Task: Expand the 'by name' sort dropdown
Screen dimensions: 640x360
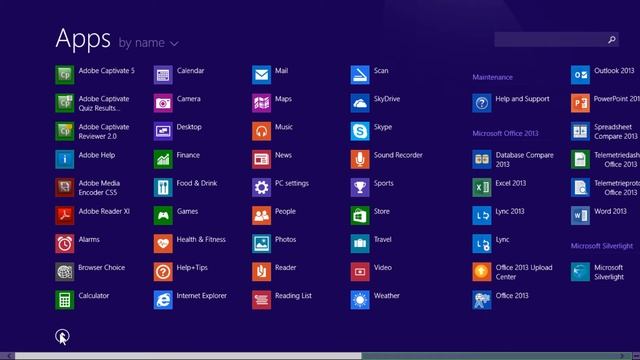Action: (149, 43)
